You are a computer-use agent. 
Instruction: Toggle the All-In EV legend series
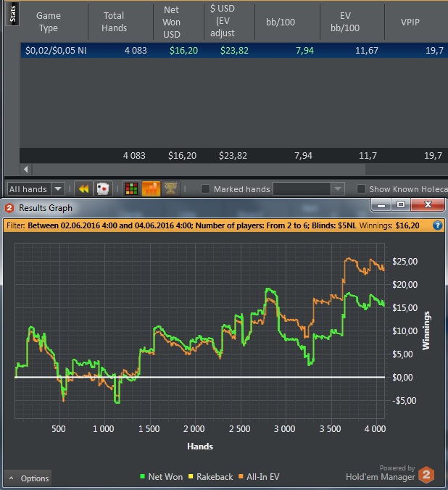[259, 476]
